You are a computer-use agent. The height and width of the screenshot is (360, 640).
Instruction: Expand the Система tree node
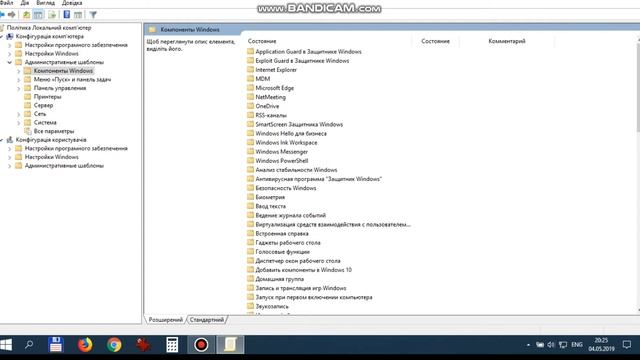coord(18,122)
